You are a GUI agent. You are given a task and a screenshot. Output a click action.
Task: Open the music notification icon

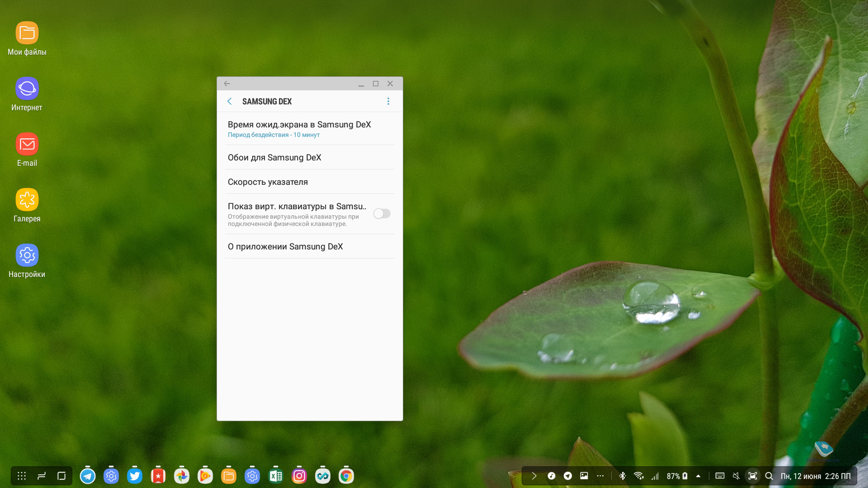pyautogui.click(x=552, y=476)
